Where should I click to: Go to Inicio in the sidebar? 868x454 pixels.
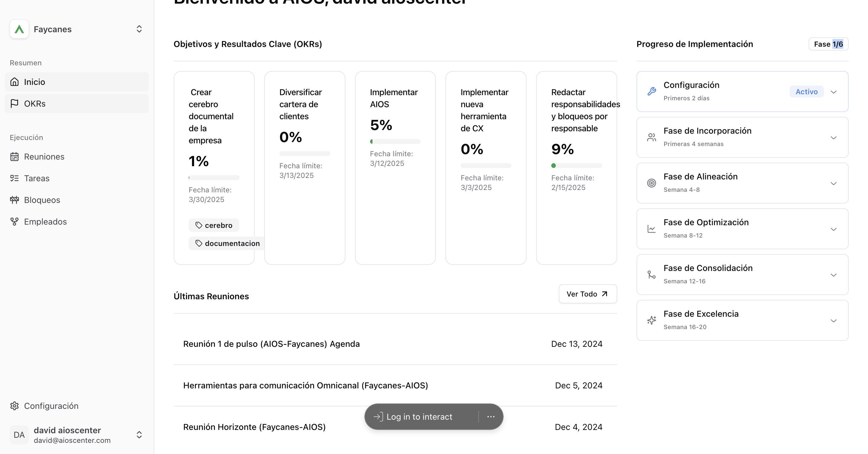[x=77, y=82]
